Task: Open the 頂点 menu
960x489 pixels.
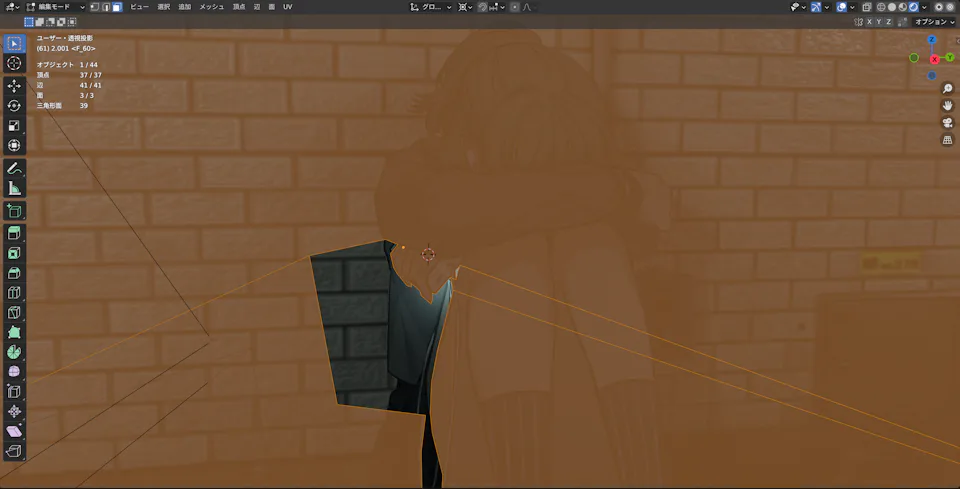Action: (x=239, y=7)
